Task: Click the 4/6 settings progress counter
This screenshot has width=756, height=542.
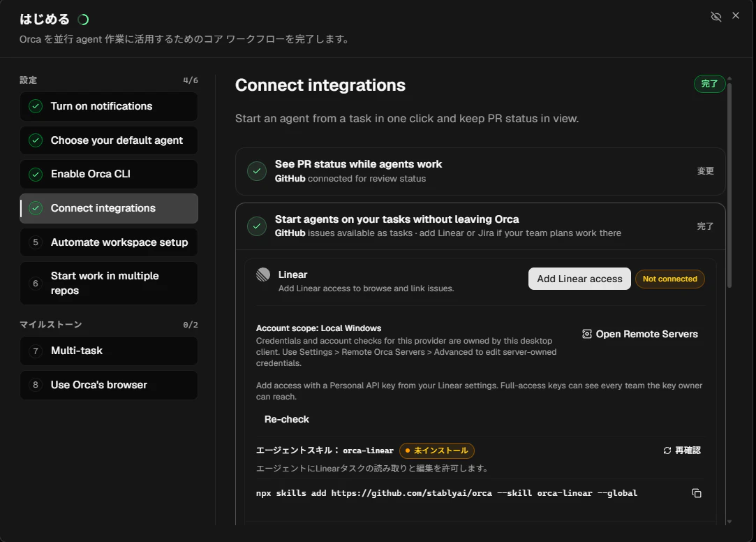Action: tap(191, 80)
